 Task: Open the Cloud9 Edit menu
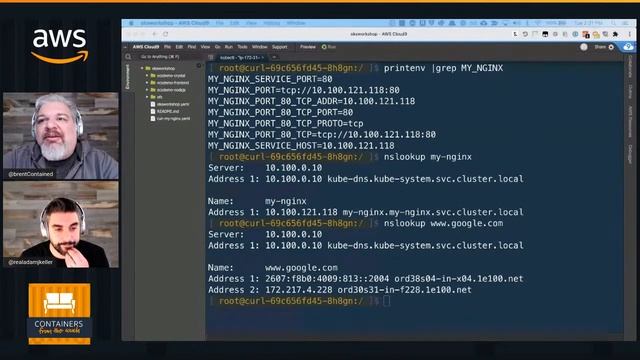[179, 47]
